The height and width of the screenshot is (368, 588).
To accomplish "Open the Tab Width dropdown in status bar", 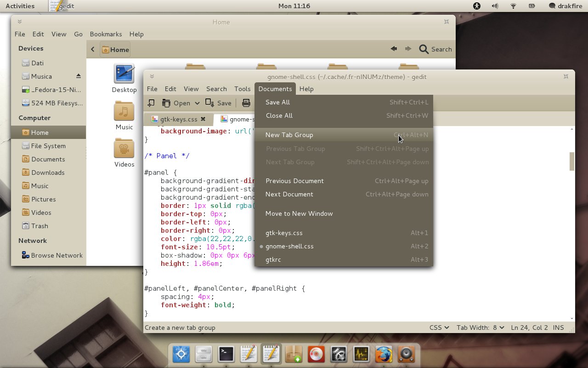I will [x=481, y=328].
